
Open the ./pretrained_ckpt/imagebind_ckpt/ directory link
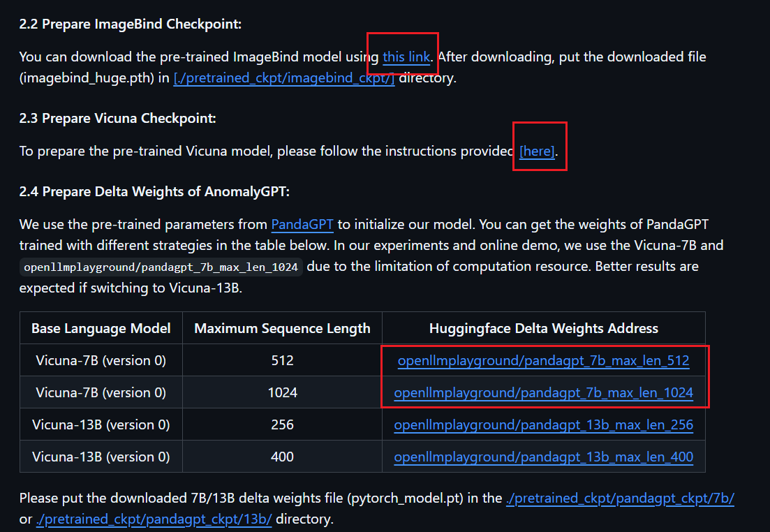(284, 78)
